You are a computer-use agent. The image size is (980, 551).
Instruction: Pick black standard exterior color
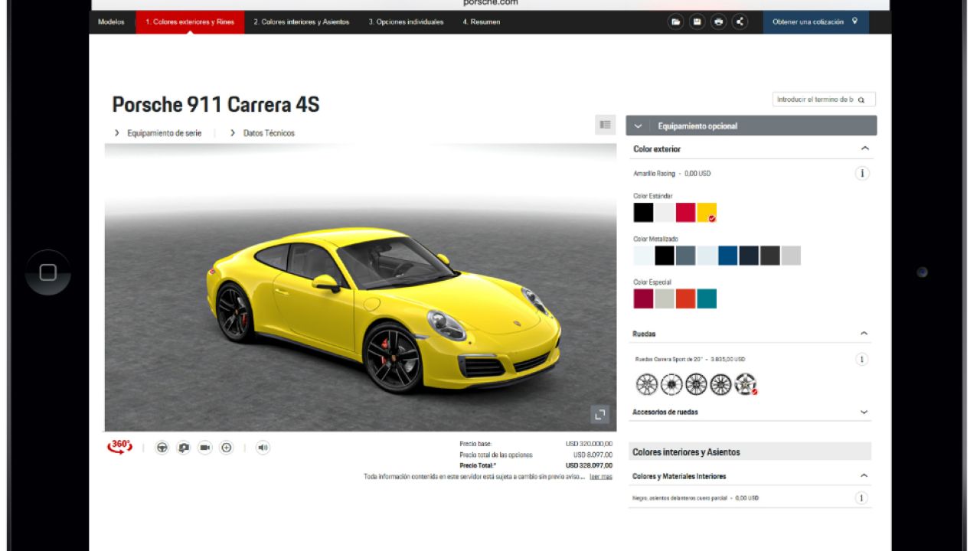coord(643,212)
